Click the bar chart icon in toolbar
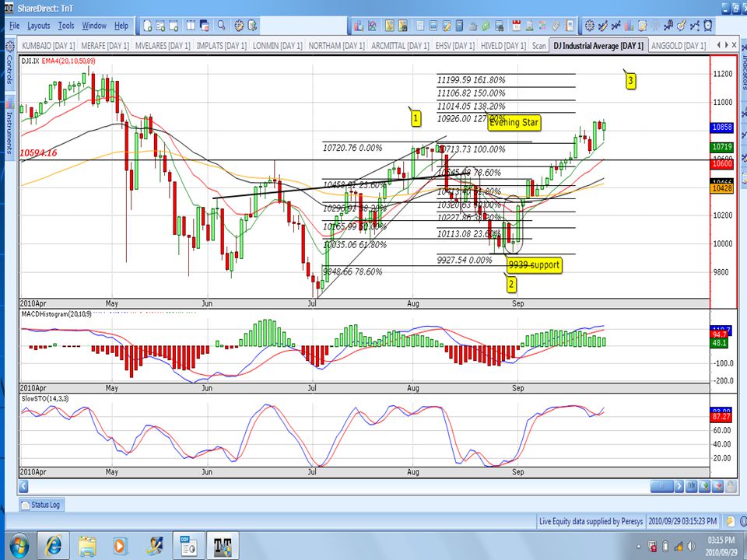This screenshot has width=747, height=560. [x=358, y=26]
